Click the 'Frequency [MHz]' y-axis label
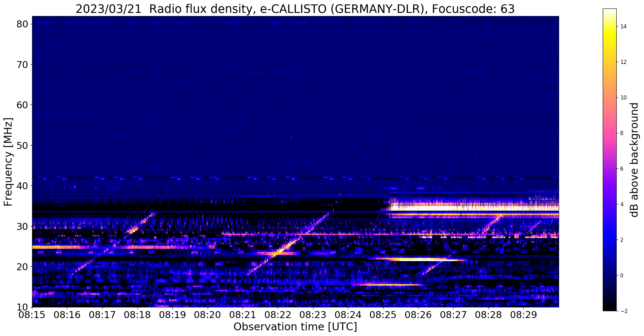The width and height of the screenshot is (644, 336). click(8, 162)
